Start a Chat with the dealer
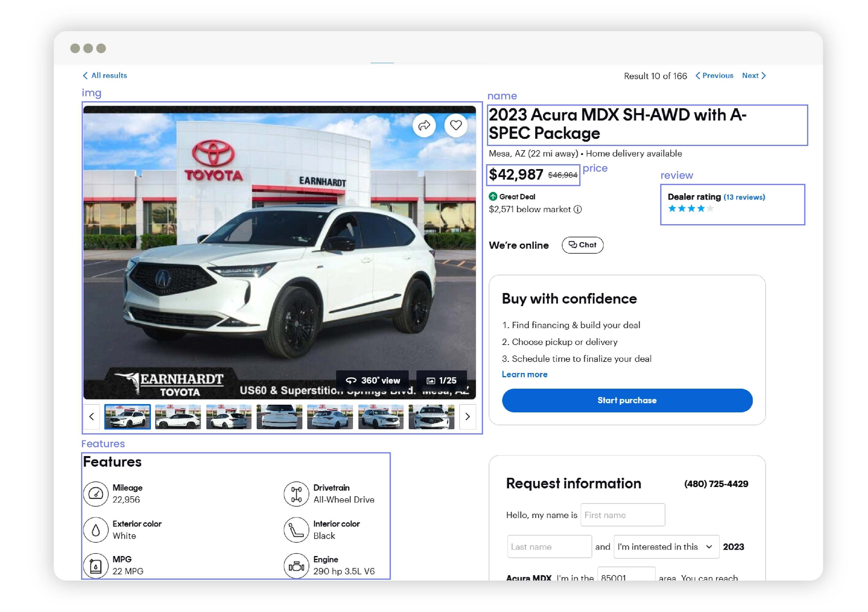The height and width of the screenshot is (612, 868). point(582,245)
